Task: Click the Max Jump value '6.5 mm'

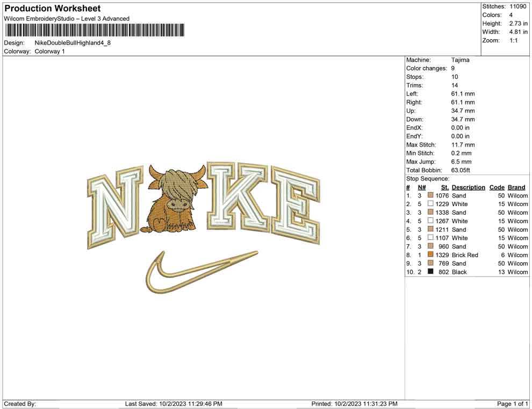Action: tap(462, 162)
